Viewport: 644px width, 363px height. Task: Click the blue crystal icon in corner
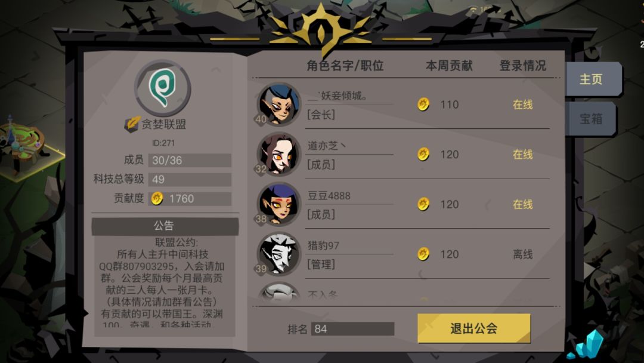point(588,344)
